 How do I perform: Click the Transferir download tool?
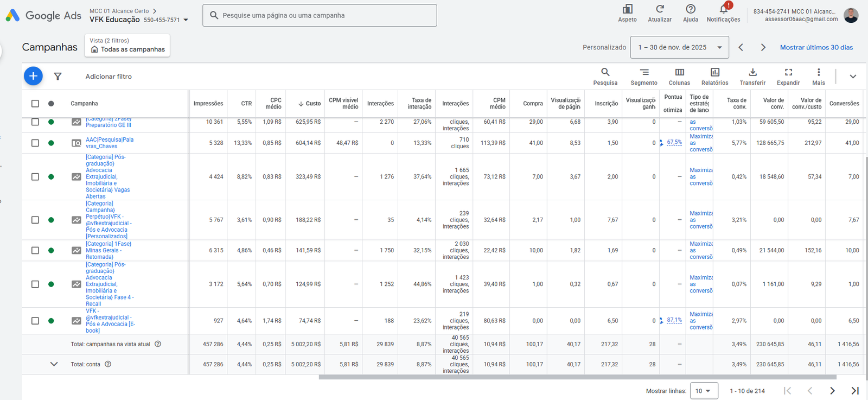click(752, 77)
